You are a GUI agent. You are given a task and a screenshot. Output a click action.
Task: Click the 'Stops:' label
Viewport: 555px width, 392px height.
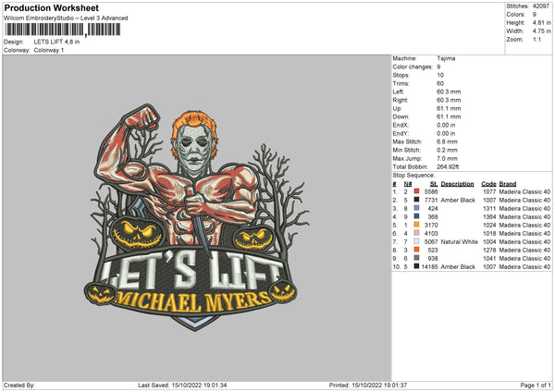click(x=401, y=76)
